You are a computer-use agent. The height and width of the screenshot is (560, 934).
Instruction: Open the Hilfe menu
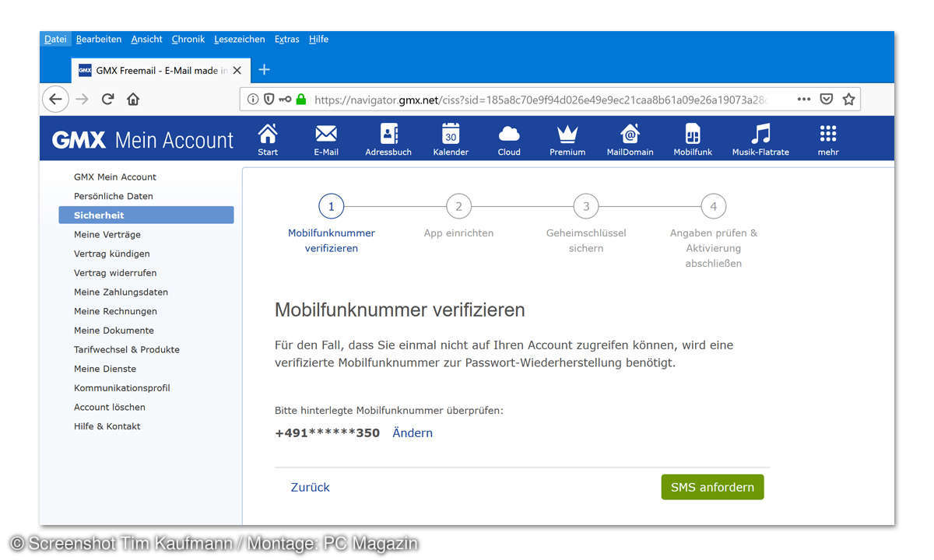click(318, 39)
